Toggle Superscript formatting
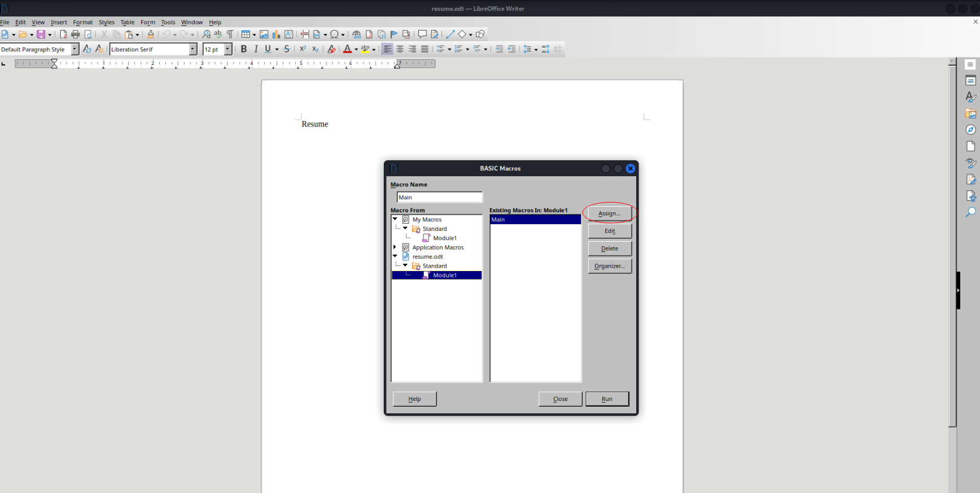The height and width of the screenshot is (493, 980). point(303,49)
